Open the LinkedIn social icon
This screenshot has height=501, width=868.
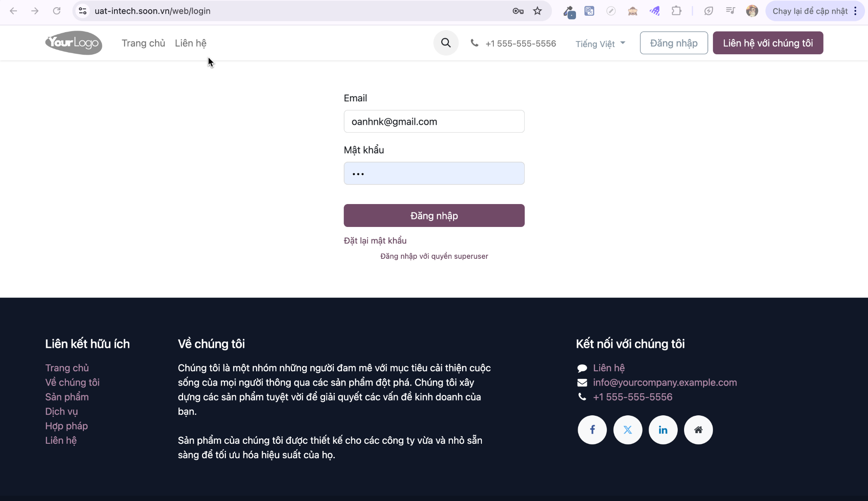pos(663,430)
